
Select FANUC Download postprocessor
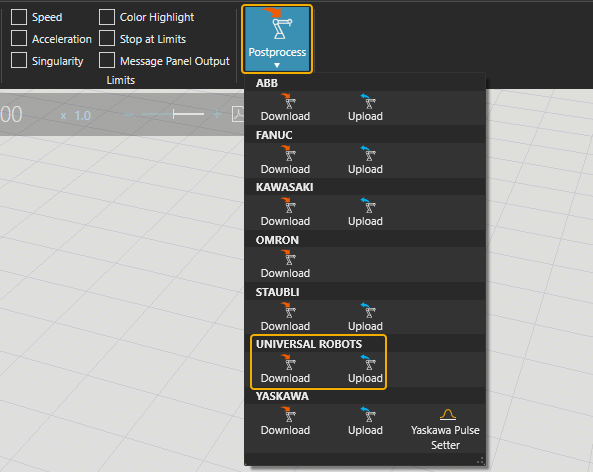(285, 160)
